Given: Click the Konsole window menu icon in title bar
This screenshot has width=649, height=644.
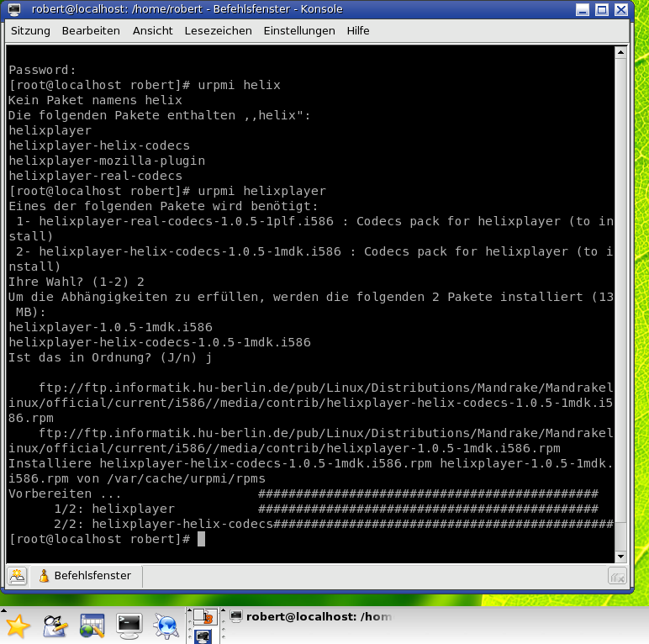Looking at the screenshot, I should click(14, 9).
